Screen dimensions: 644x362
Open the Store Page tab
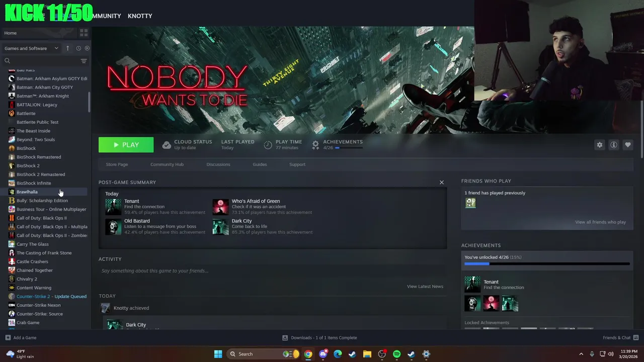[117, 164]
